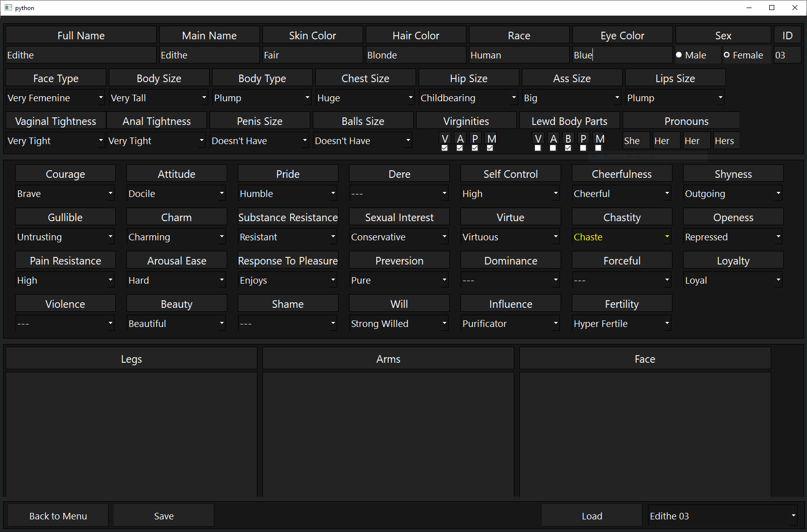Uncheck the M checkbox under Virginities

pos(490,148)
